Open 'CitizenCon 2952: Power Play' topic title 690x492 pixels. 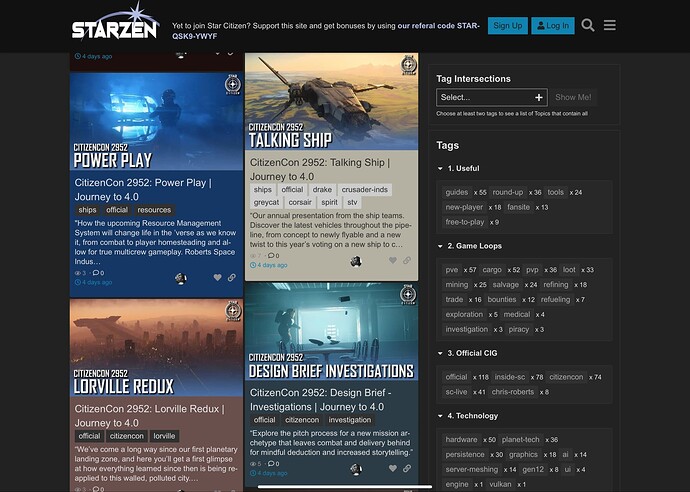coord(143,190)
